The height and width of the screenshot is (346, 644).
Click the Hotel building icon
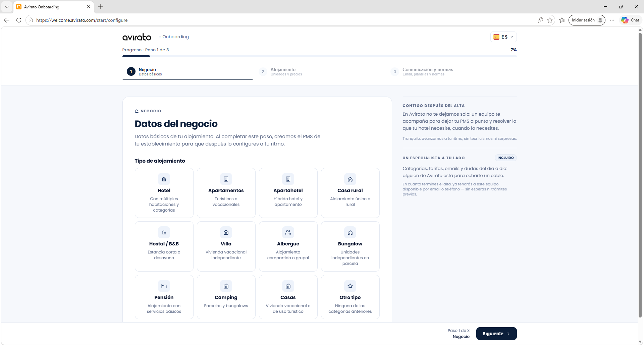tap(164, 179)
